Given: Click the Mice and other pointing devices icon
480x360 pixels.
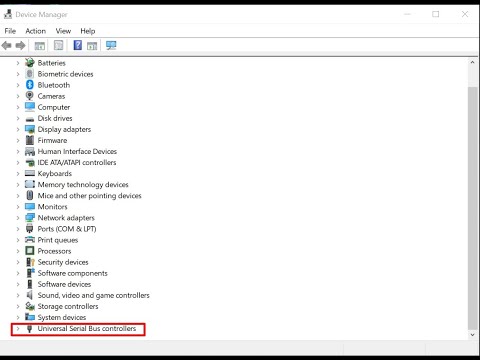Looking at the screenshot, I should click(30, 195).
